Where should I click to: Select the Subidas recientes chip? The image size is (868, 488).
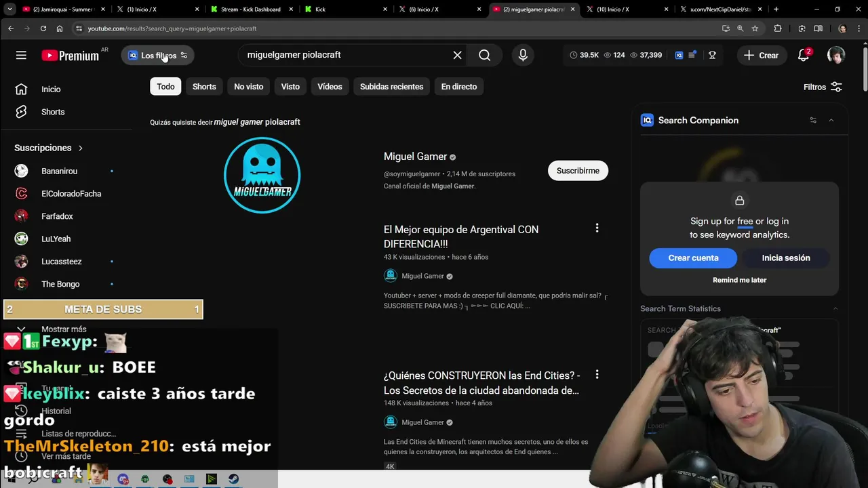tap(391, 87)
